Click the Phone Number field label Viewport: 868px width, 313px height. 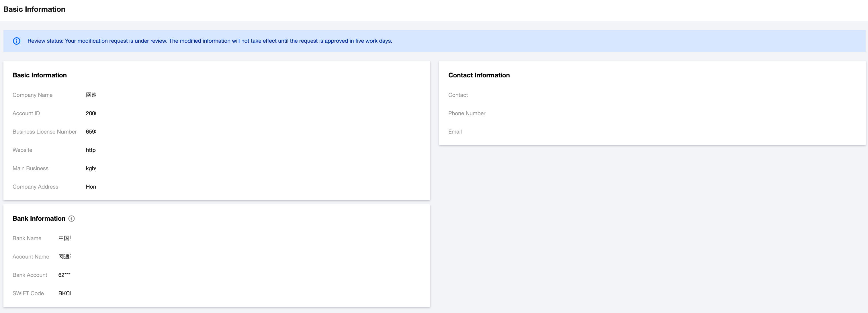coord(466,113)
